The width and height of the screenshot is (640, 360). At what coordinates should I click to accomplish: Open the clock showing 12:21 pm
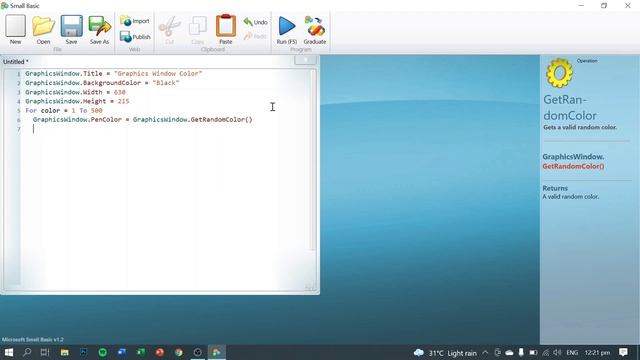tap(597, 353)
